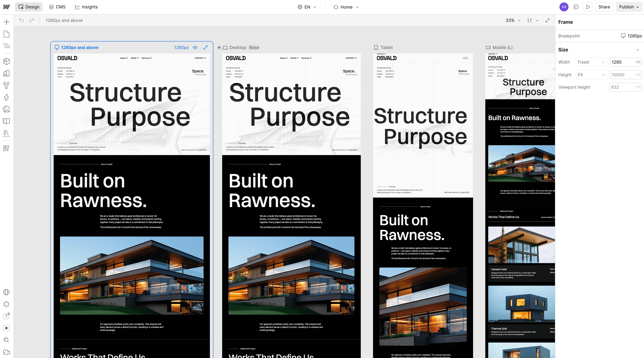
Task: Redo the last action
Action: [32, 20]
